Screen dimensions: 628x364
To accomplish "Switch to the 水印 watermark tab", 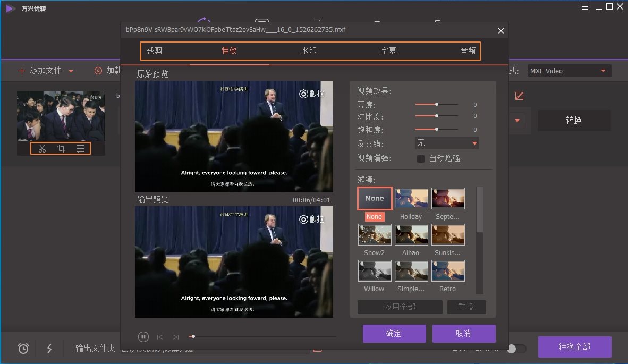I will click(x=309, y=51).
